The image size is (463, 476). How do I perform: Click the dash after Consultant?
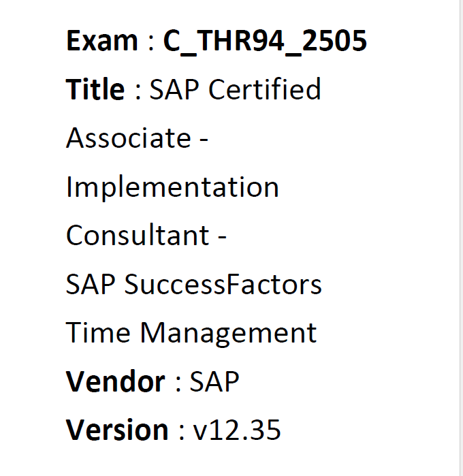click(222, 238)
